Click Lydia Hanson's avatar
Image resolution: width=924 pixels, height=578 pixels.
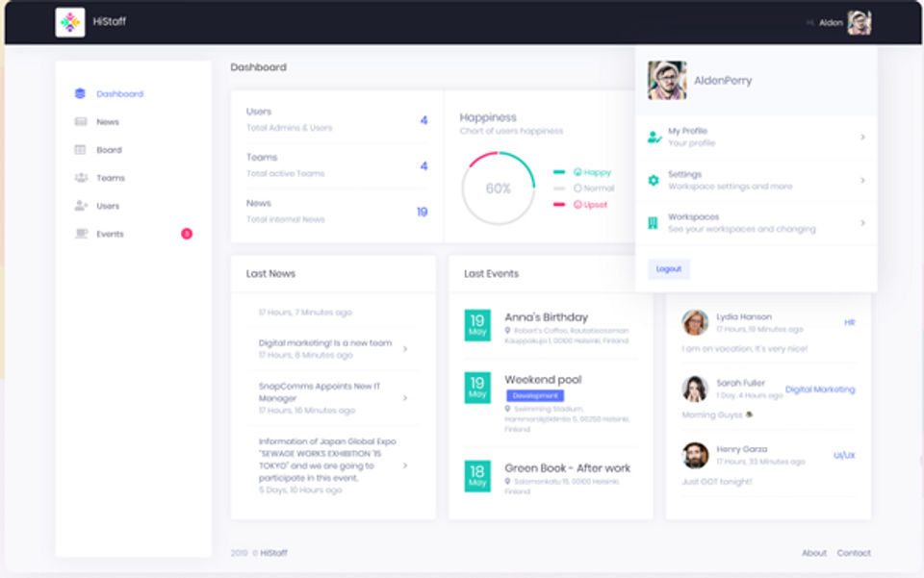click(x=695, y=322)
